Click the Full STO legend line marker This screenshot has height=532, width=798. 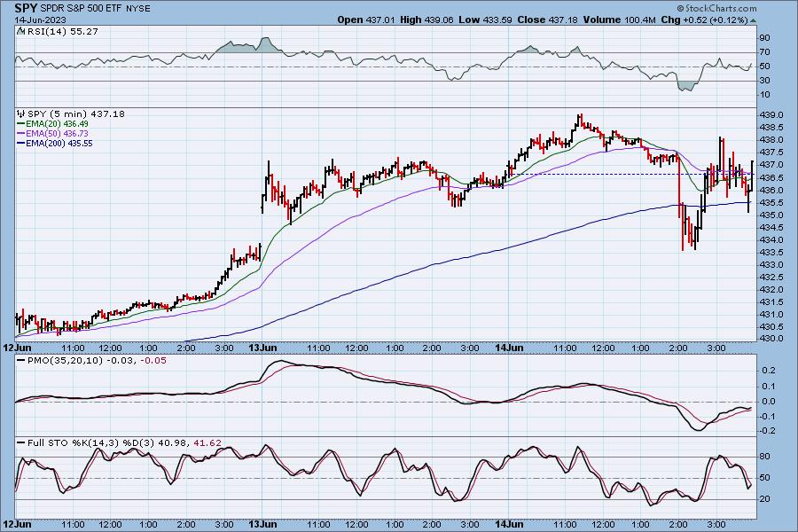21,443
